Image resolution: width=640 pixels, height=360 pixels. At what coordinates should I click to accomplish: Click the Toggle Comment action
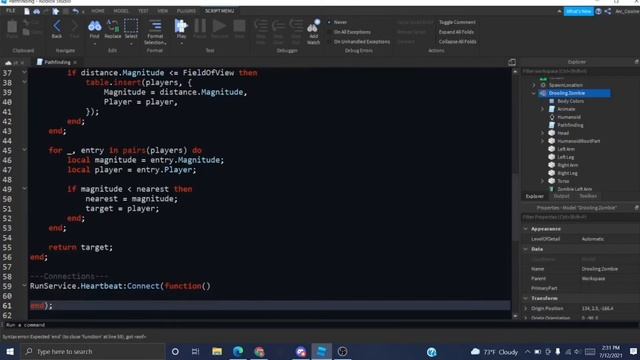click(457, 22)
